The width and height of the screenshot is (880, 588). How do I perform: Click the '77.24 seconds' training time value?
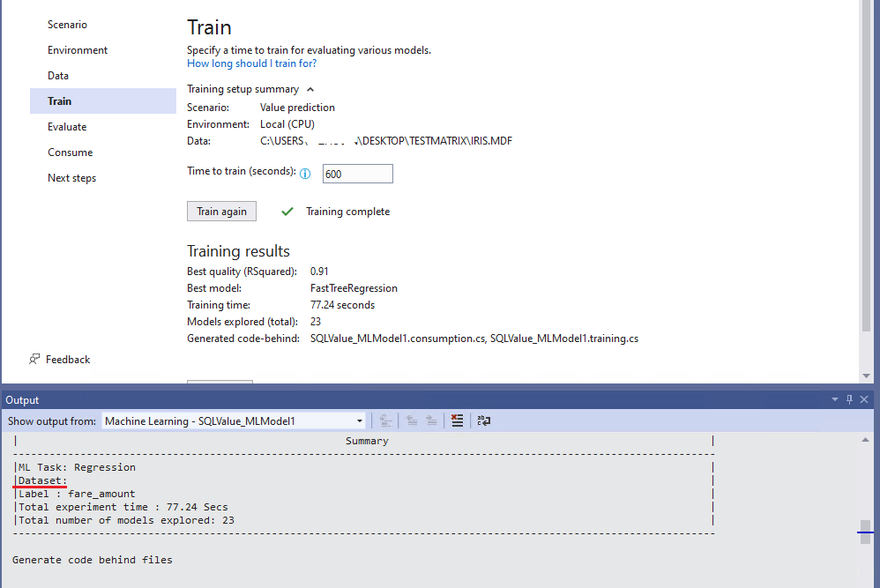click(x=342, y=305)
